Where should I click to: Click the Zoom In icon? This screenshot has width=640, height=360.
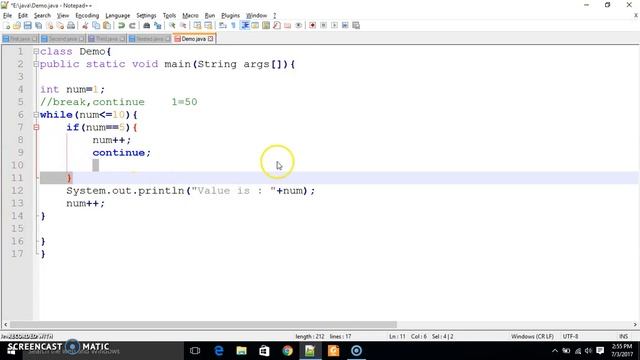[x=172, y=25]
